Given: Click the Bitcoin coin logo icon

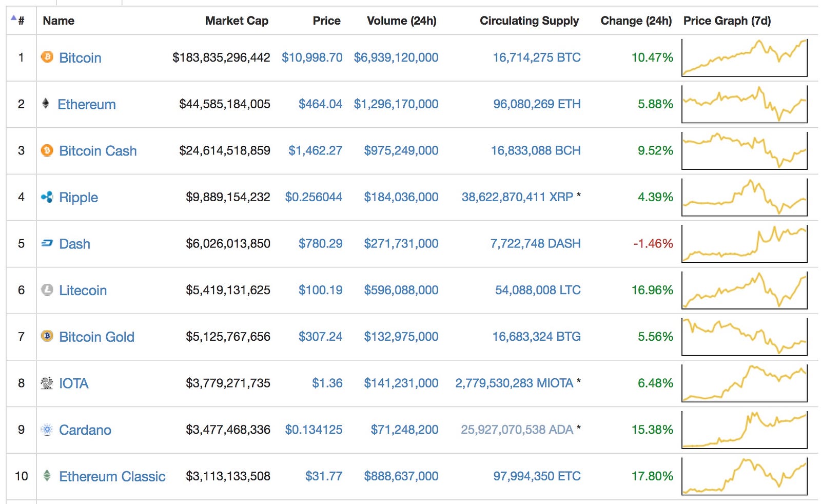Looking at the screenshot, I should tap(47, 57).
